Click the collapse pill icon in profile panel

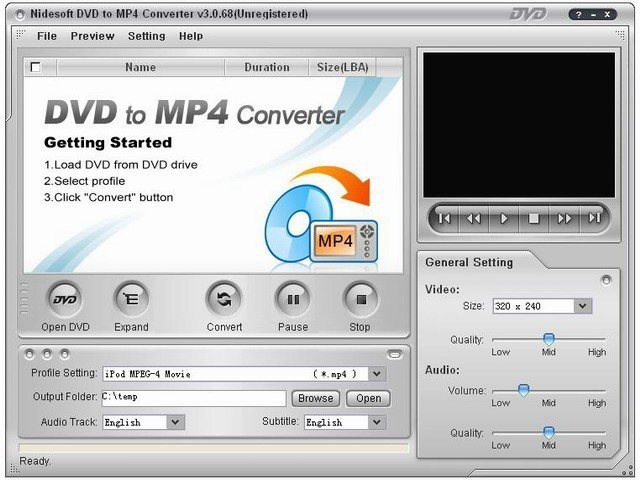coord(394,354)
